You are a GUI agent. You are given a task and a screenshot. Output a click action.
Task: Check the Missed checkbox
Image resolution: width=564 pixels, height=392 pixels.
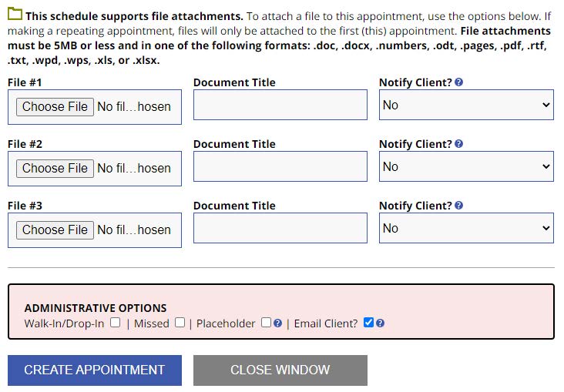(180, 323)
